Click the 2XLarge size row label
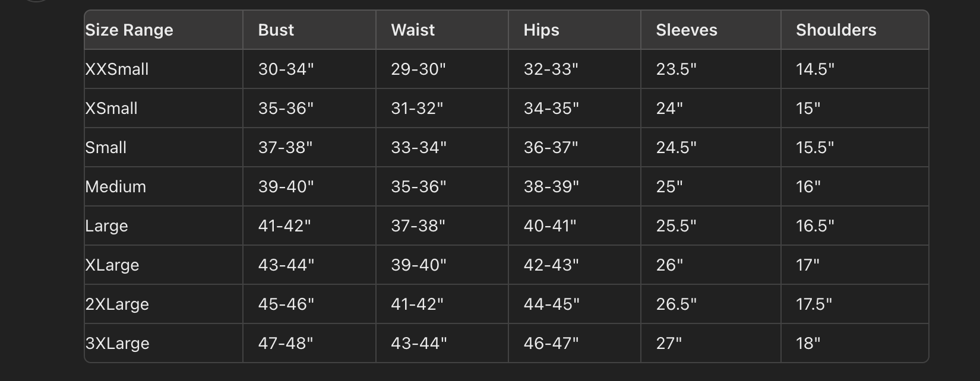Image resolution: width=980 pixels, height=381 pixels. 117,304
